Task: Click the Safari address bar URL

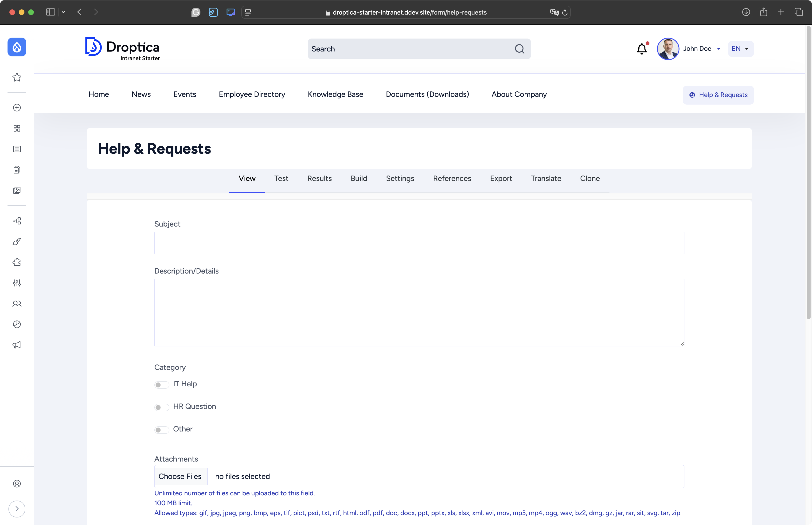Action: (409, 12)
